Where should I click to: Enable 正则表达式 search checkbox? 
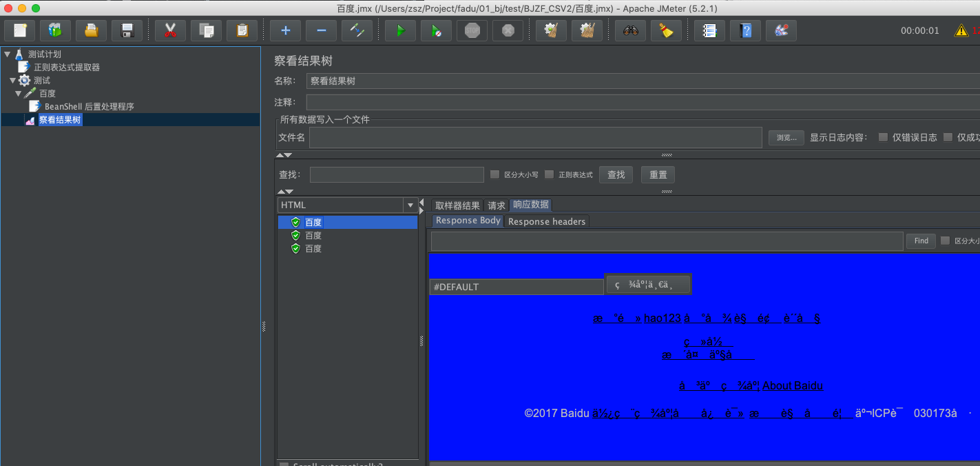(549, 174)
